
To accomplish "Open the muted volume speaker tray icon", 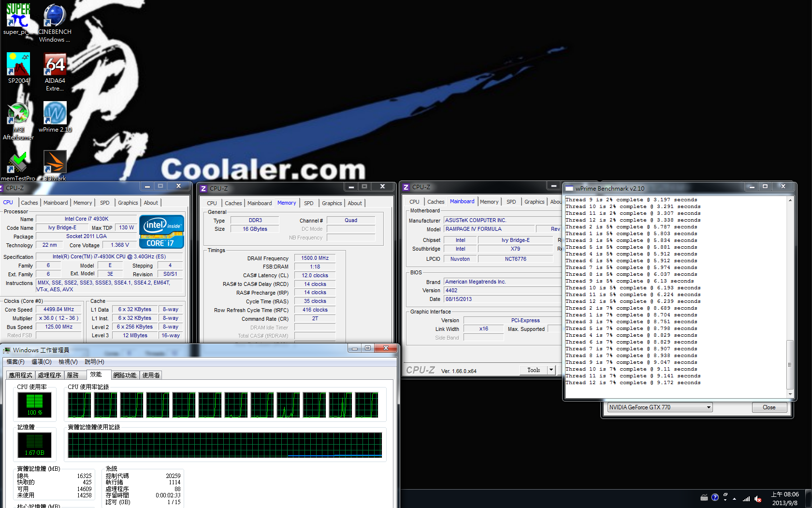I will 758,499.
